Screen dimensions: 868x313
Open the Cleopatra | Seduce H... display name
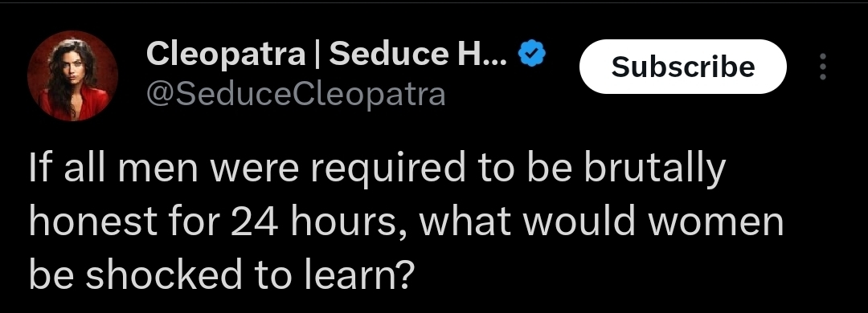tap(326, 54)
